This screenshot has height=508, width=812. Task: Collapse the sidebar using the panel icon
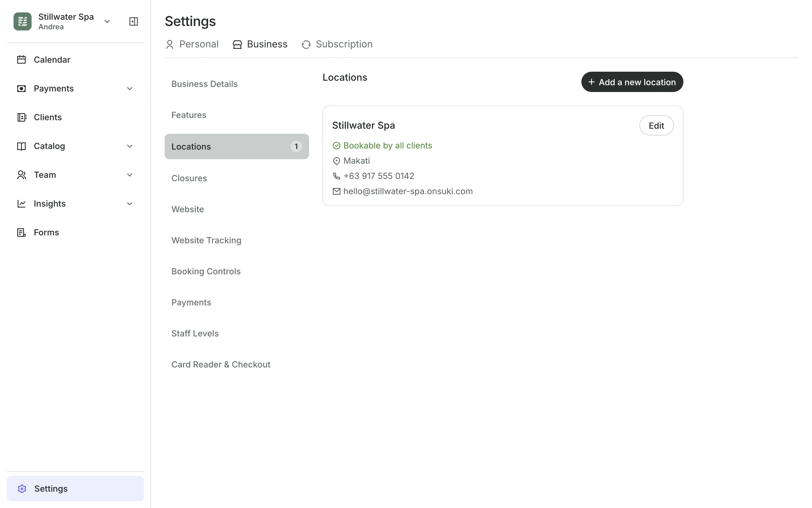coord(134,21)
